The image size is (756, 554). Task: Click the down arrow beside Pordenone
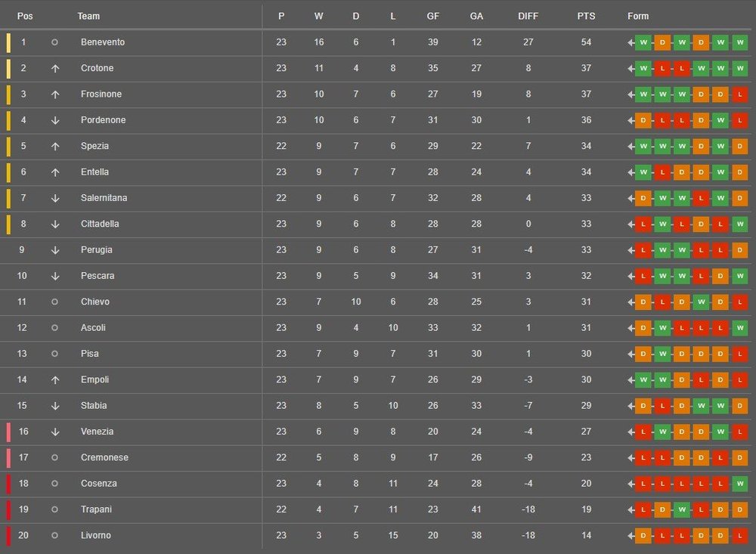click(x=55, y=120)
